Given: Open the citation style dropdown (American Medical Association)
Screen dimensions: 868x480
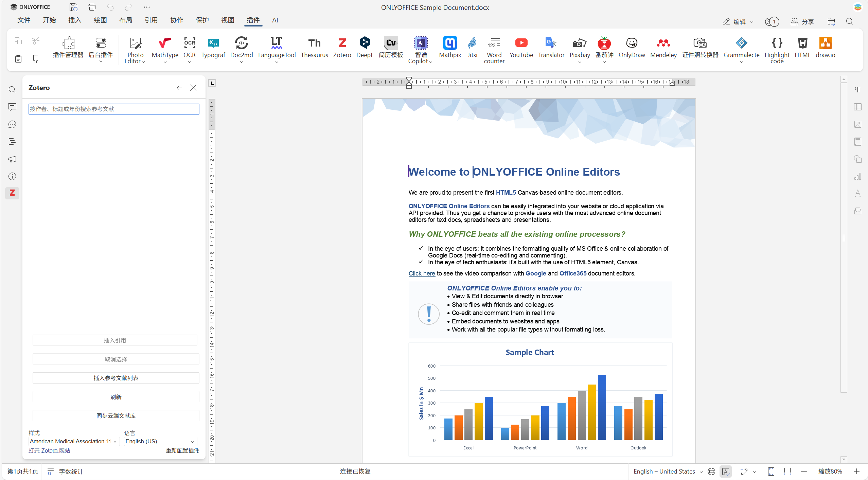Looking at the screenshot, I should point(74,441).
